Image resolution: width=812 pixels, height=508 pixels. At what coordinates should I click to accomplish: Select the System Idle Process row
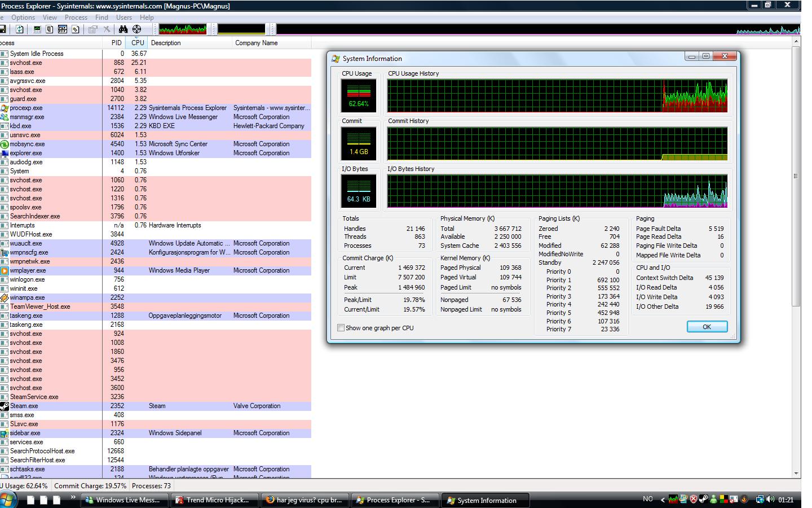[156, 54]
